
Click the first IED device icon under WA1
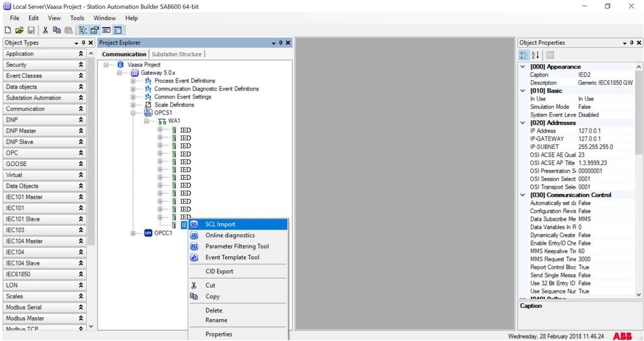[x=174, y=130]
